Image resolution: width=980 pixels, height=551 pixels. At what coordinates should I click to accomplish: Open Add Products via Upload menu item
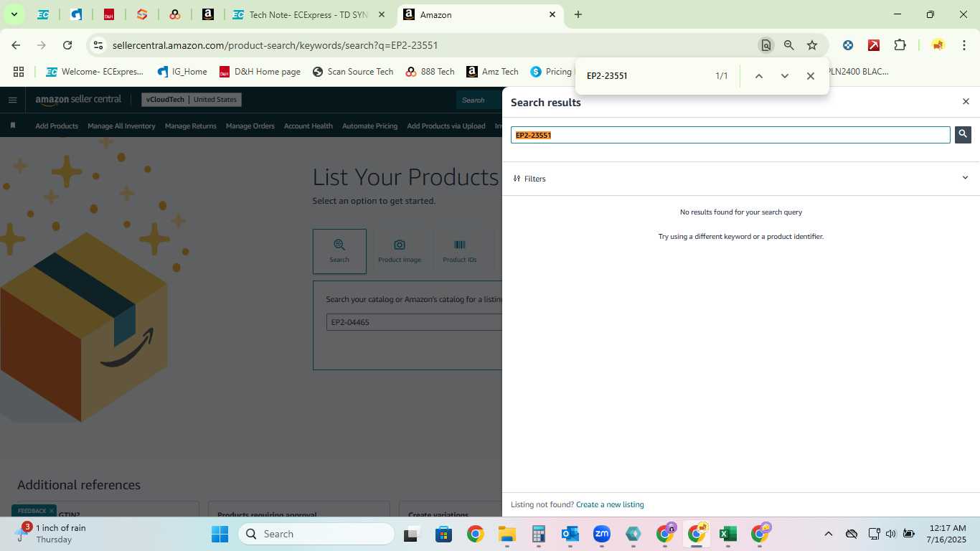click(446, 126)
